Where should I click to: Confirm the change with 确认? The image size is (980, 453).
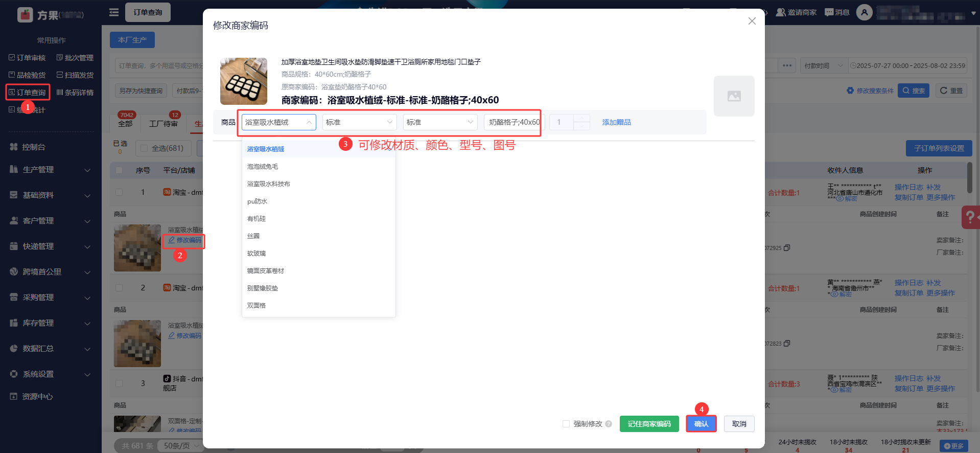point(701,424)
